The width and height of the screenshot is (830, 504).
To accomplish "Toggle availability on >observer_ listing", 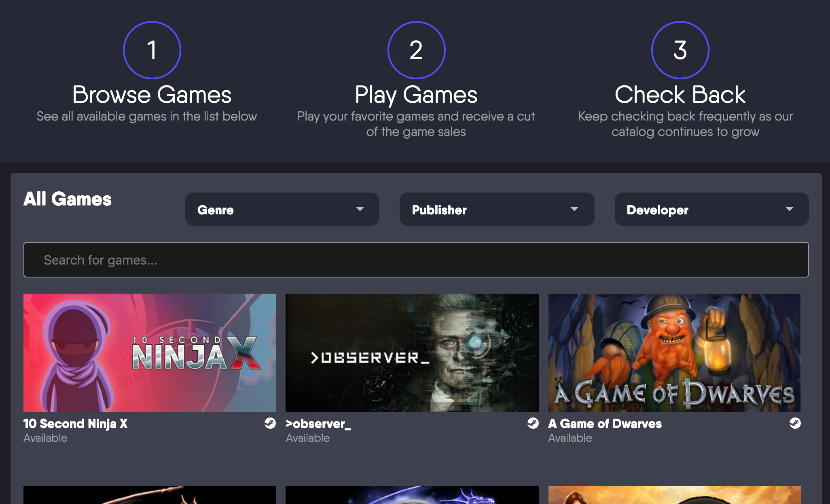I will pyautogui.click(x=307, y=438).
